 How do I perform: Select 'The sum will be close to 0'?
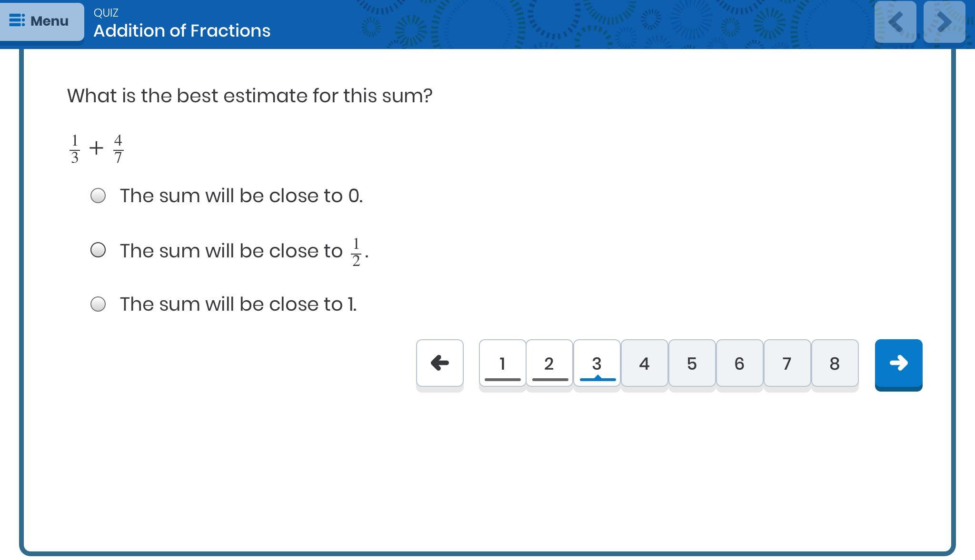[x=98, y=196]
